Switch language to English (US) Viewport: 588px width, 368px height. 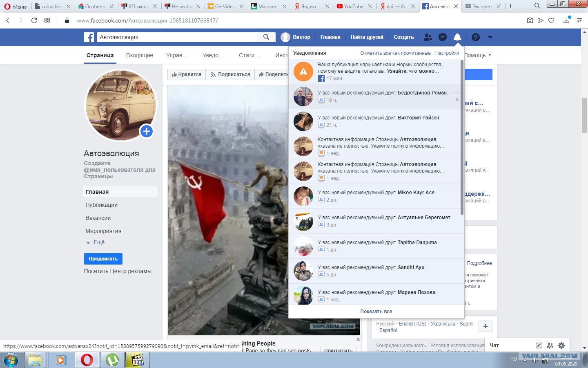click(x=412, y=324)
